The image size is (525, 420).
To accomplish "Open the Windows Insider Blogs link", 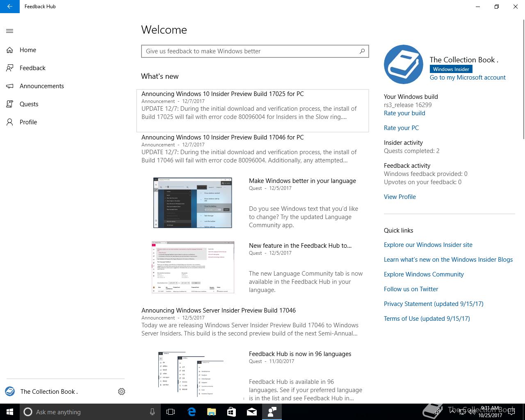I will point(448,260).
